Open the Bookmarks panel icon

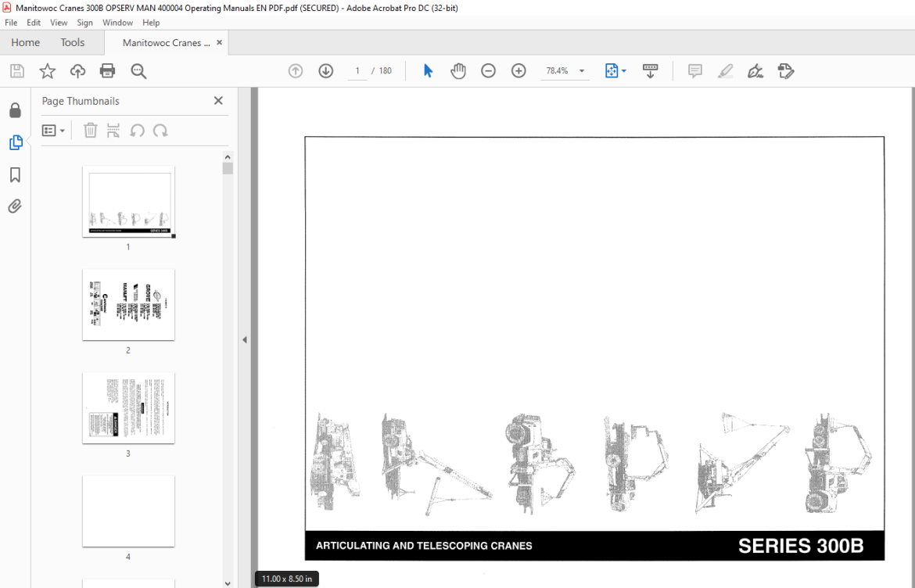coord(15,174)
